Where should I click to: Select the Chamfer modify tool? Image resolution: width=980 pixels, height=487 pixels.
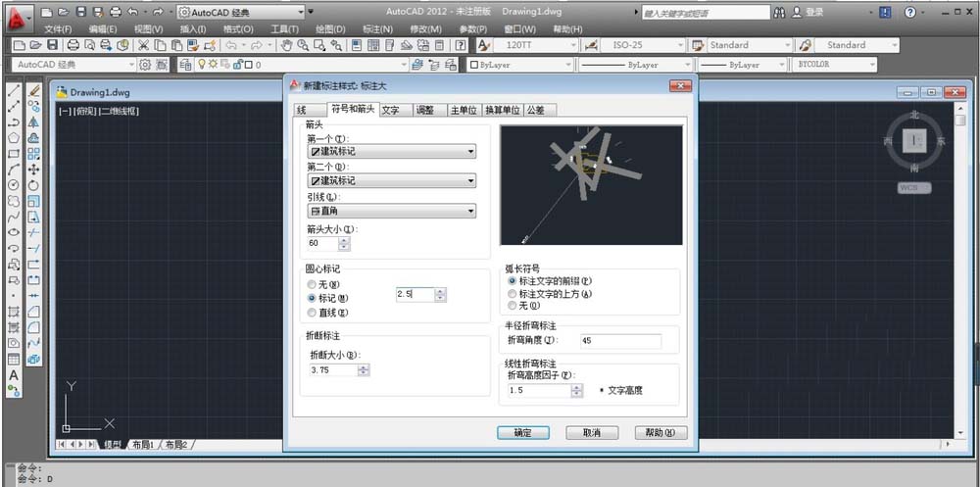pos(33,312)
